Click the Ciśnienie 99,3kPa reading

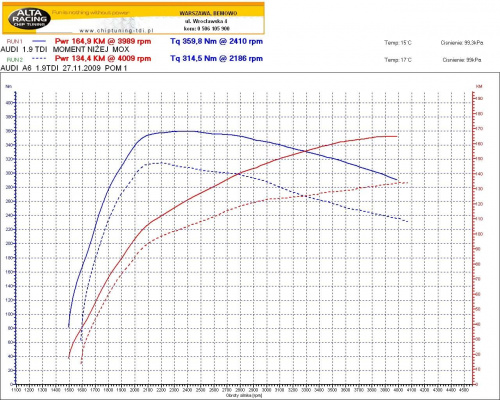point(462,43)
